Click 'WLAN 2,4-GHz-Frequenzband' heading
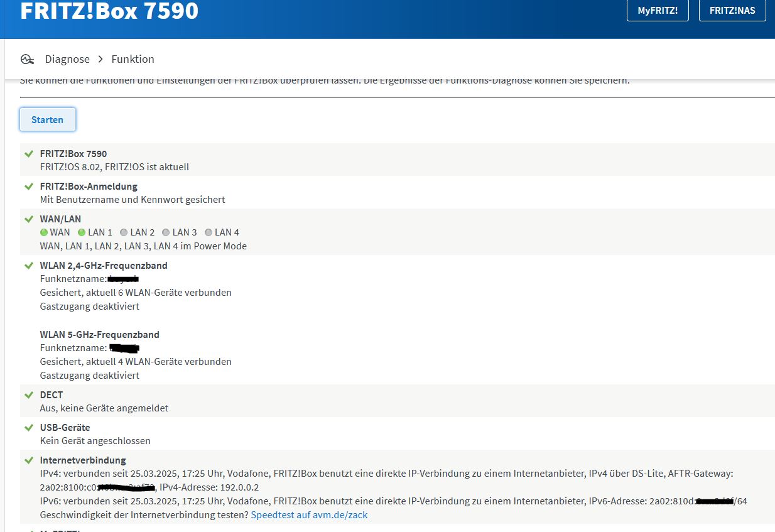This screenshot has width=775, height=532. (104, 266)
